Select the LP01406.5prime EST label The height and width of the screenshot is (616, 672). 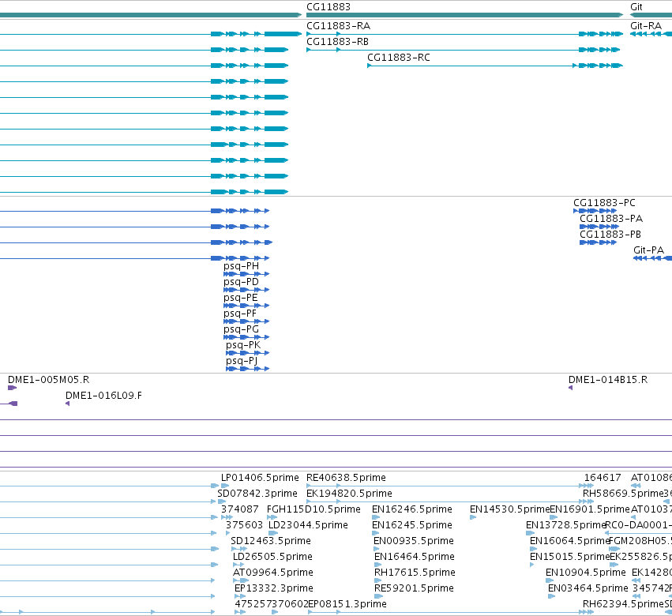point(260,478)
